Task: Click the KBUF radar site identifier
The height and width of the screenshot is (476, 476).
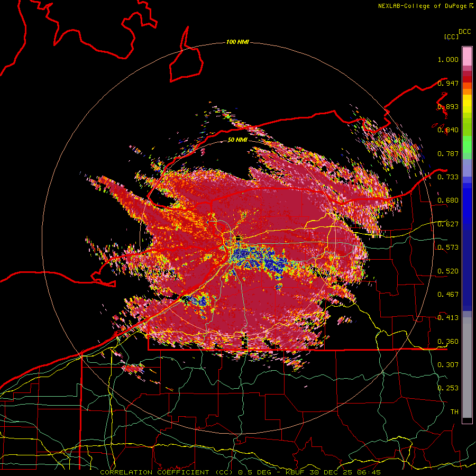Action: click(x=296, y=472)
